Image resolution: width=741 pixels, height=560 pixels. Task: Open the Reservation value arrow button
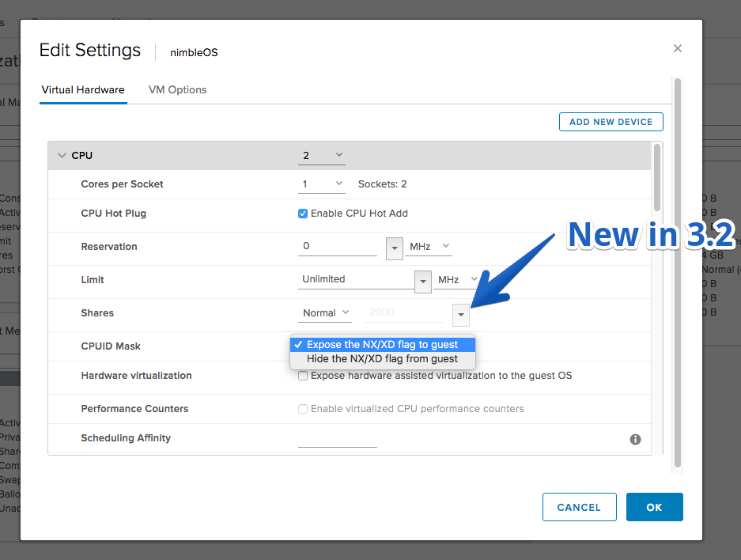click(394, 248)
